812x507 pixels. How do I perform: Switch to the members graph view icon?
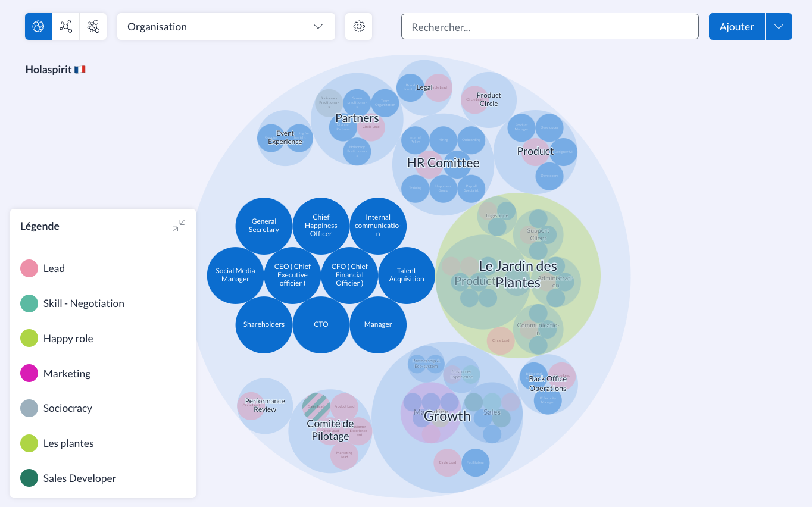[93, 27]
